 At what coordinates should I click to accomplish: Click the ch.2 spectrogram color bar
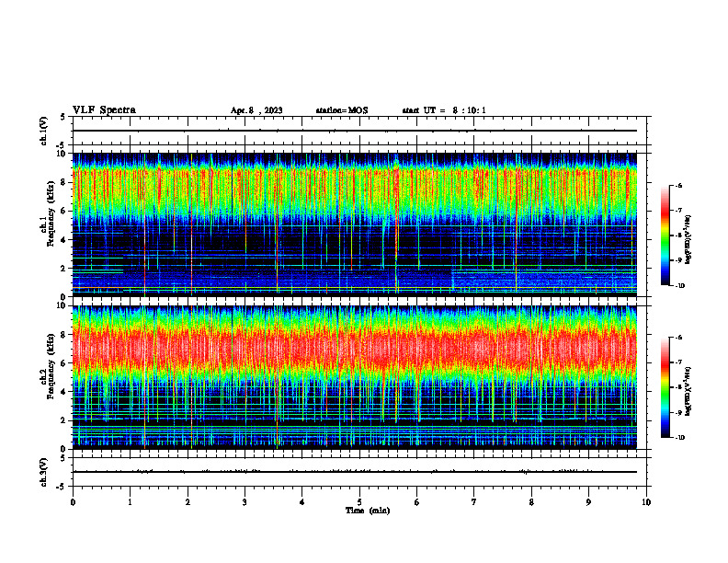[665, 387]
